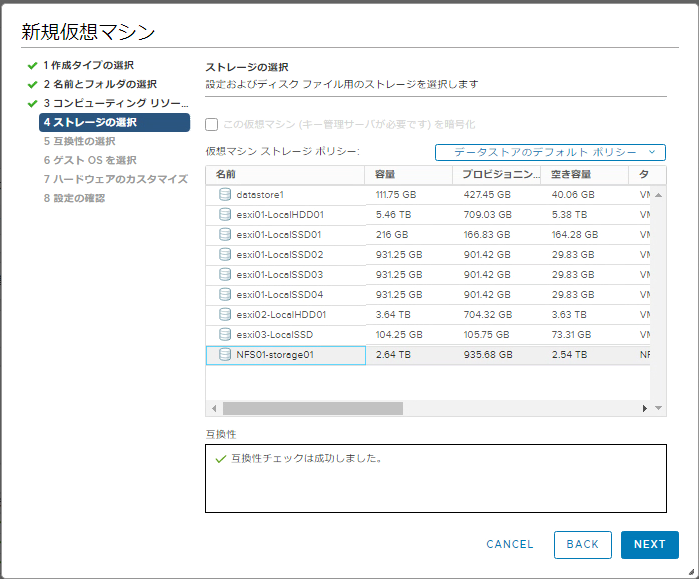Click the scroll up arrow of datastore table
The height and width of the screenshot is (579, 699).
tap(658, 195)
